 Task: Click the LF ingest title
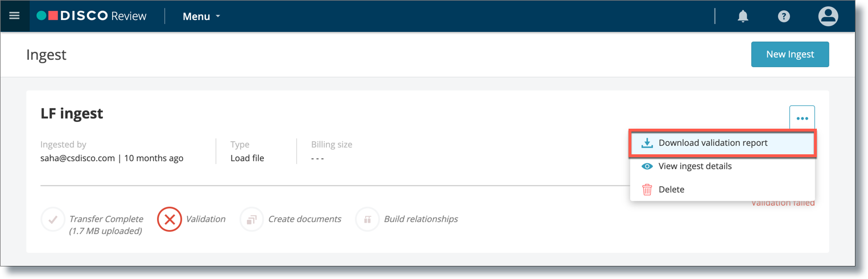click(72, 113)
